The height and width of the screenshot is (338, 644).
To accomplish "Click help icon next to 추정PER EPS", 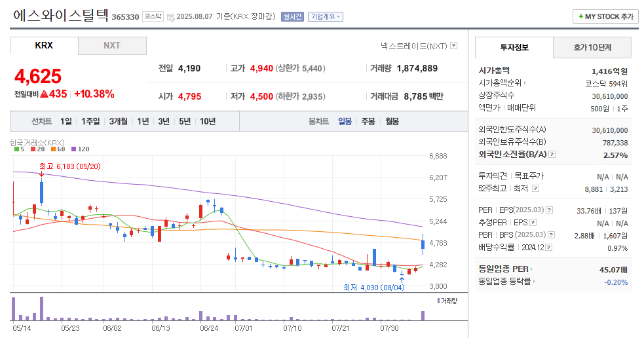I will [x=533, y=223].
